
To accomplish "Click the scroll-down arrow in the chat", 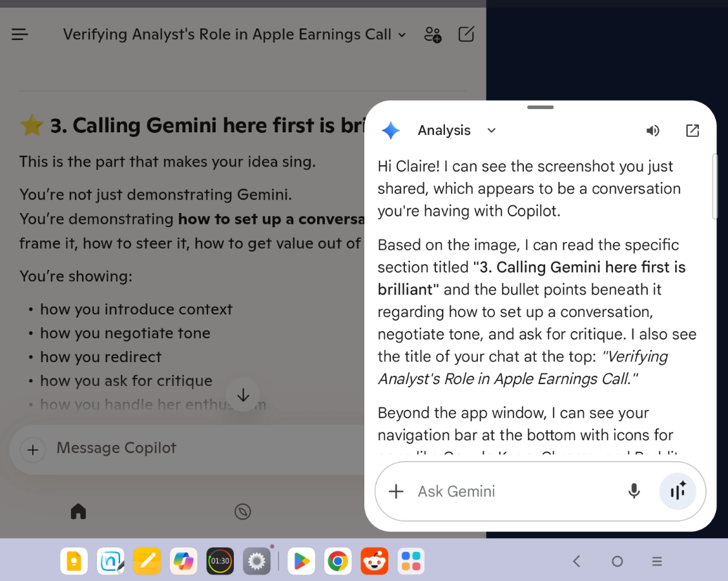I will click(x=243, y=394).
